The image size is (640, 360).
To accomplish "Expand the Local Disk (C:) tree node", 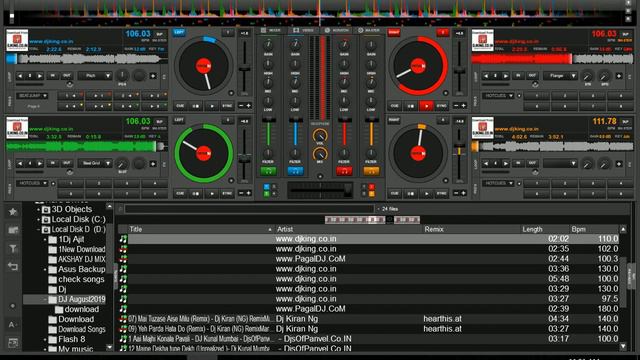I will (x=39, y=220).
